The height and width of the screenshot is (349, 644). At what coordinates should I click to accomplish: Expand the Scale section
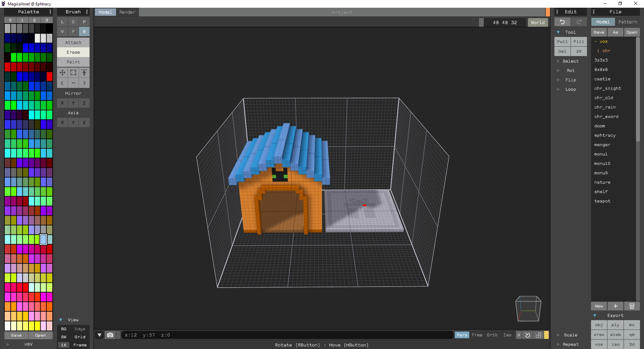pyautogui.click(x=570, y=335)
